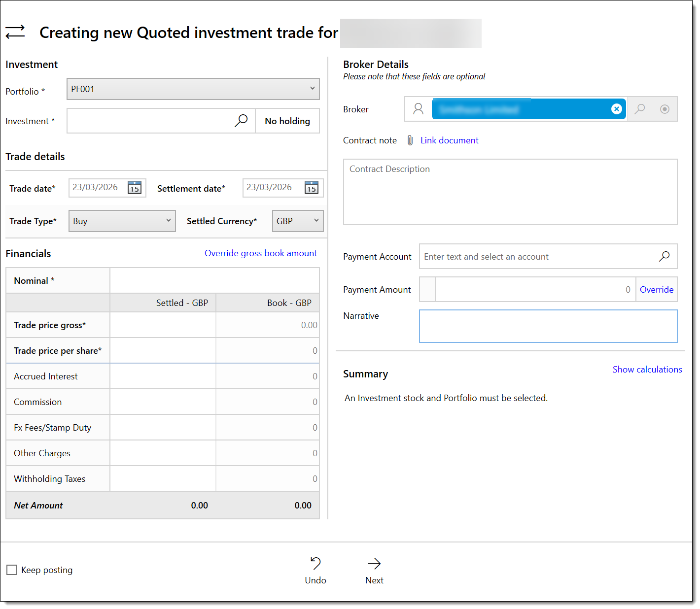The width and height of the screenshot is (700, 609).
Task: Click the Nominal input field
Action: (x=214, y=281)
